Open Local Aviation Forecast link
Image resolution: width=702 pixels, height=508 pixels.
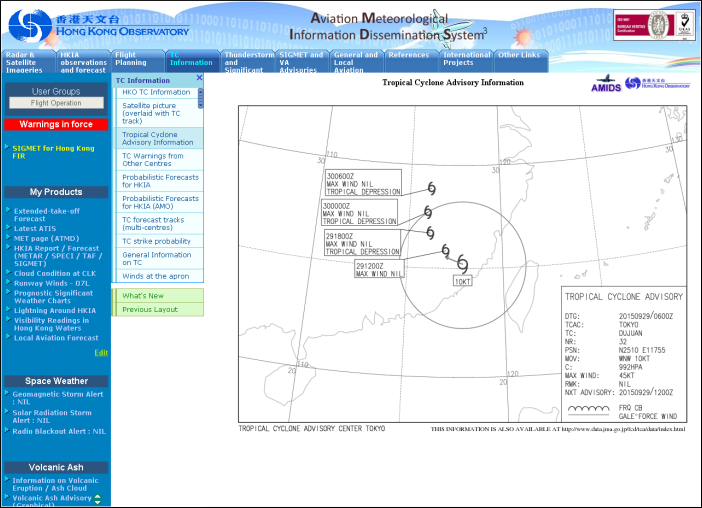click(56, 338)
